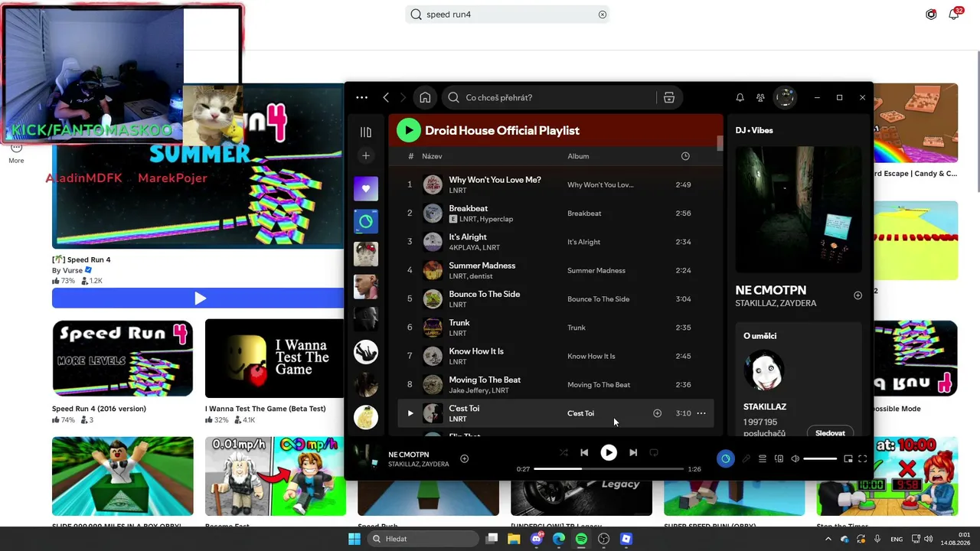
Task: Open File Explorer from the taskbar
Action: coord(514,539)
